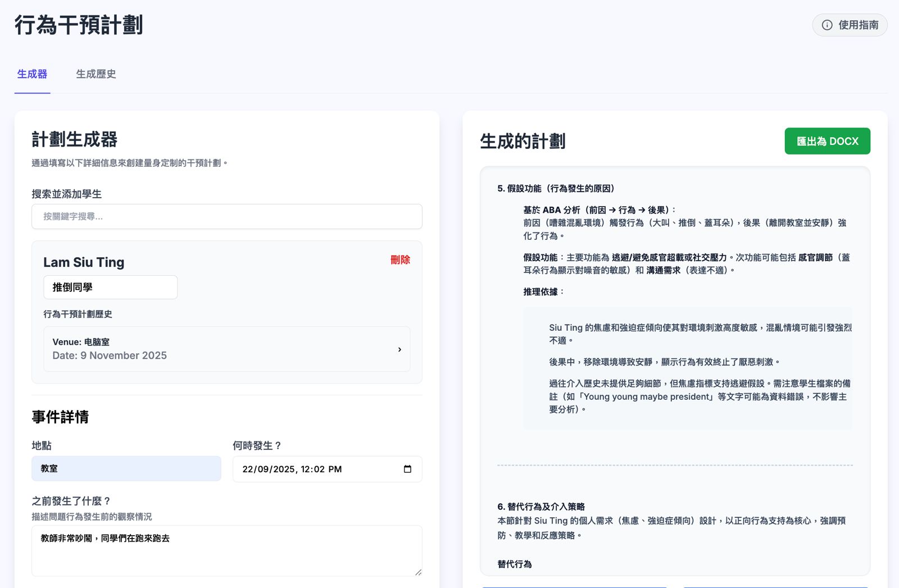Select the day 22 in the datetime field

(x=248, y=470)
